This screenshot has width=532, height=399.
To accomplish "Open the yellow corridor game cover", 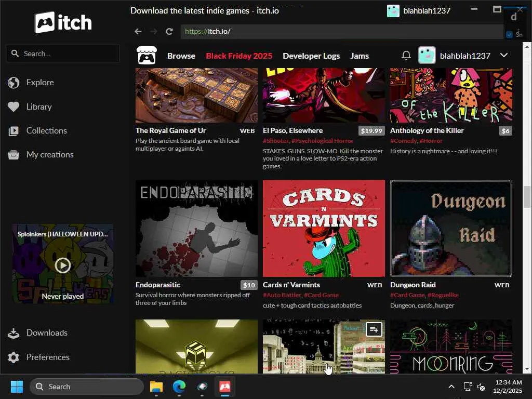I will click(196, 347).
